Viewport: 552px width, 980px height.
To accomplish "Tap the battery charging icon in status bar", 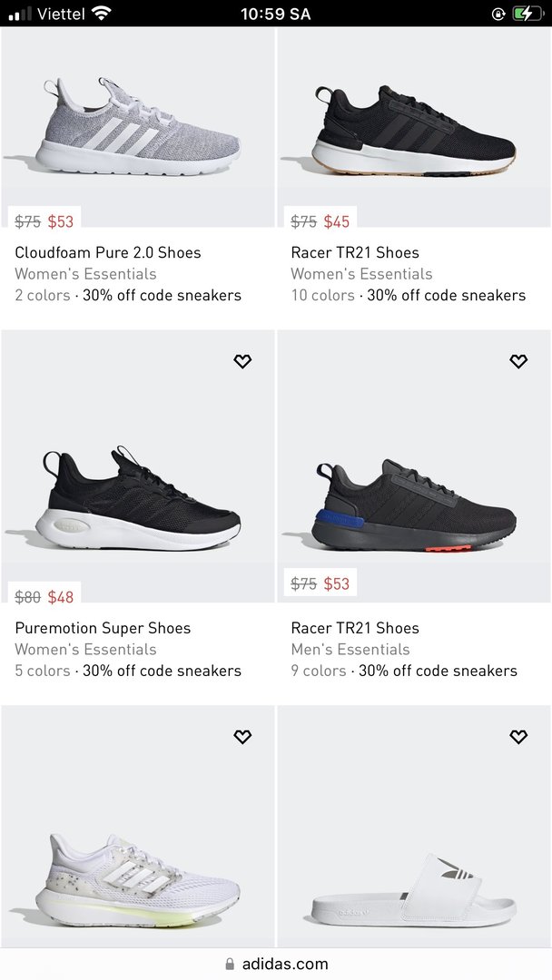I will (x=525, y=14).
